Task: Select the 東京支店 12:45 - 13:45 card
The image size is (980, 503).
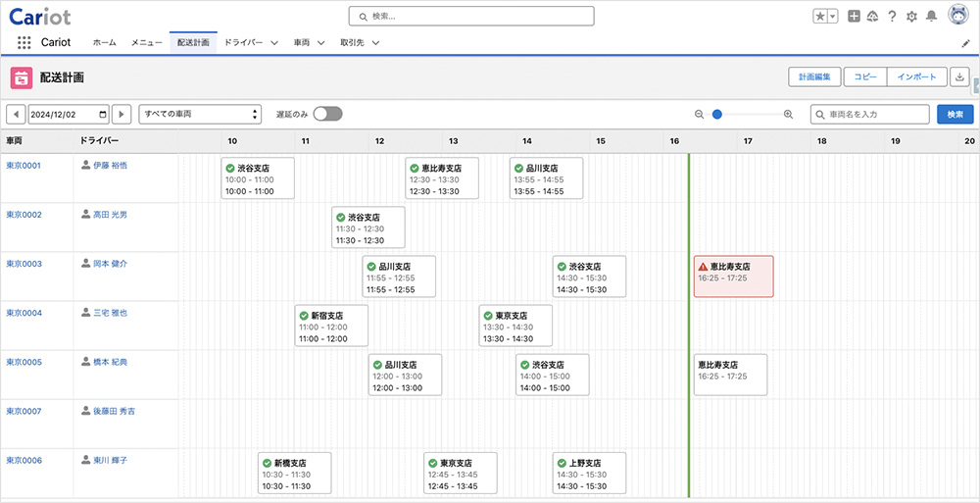Action: (x=461, y=473)
